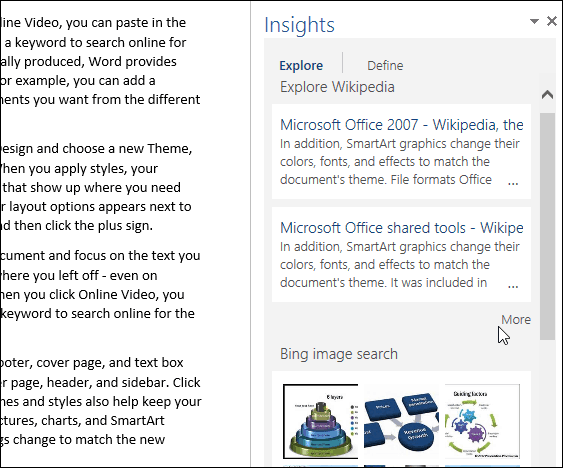Image resolution: width=563 pixels, height=468 pixels.
Task: Click the Office 2007 result description text
Action: pyautogui.click(x=400, y=161)
